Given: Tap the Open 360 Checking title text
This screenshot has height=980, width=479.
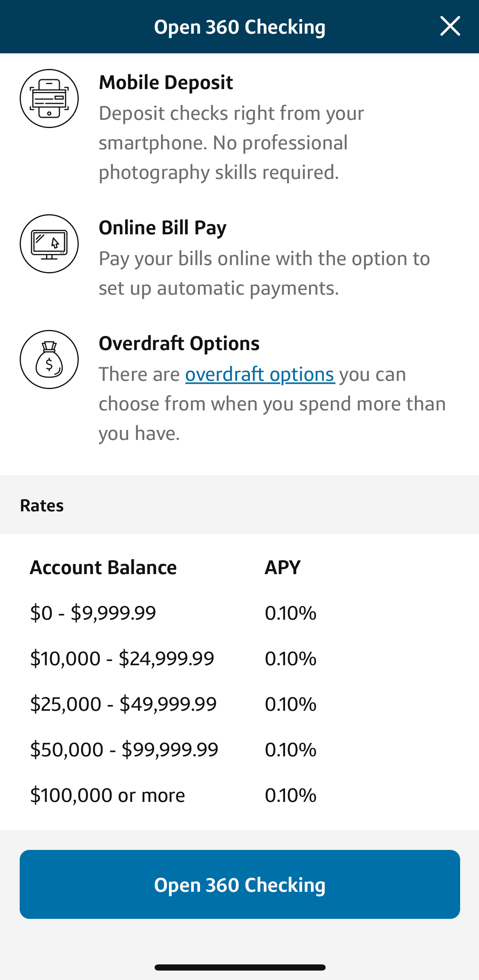Looking at the screenshot, I should tap(240, 27).
